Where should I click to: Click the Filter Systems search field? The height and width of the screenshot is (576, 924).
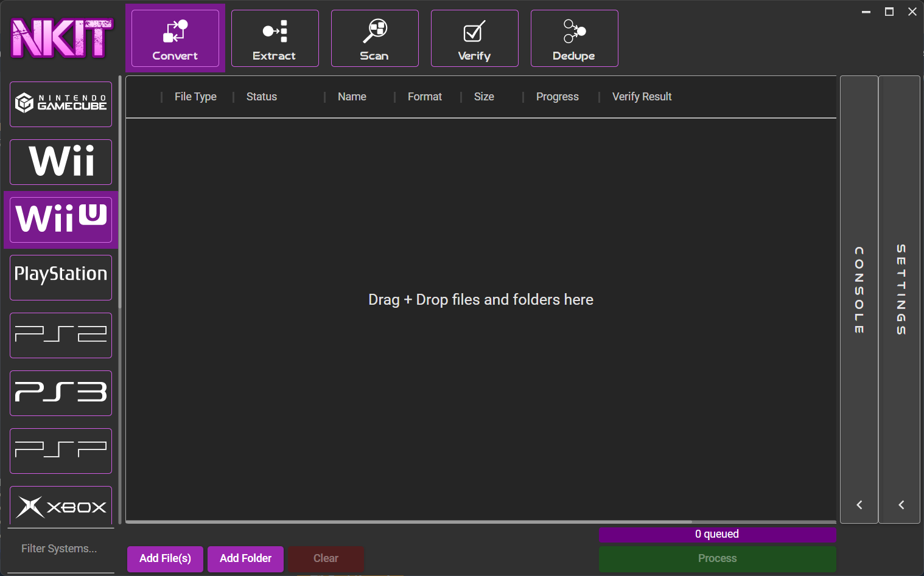(x=61, y=549)
